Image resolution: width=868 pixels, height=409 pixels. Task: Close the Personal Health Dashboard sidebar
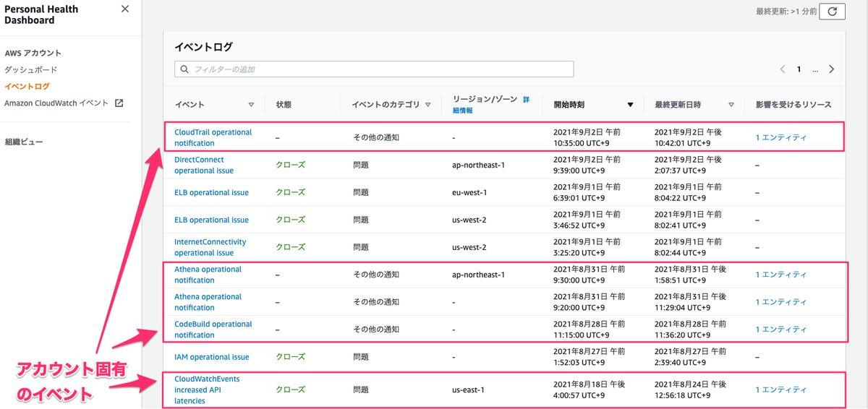pos(125,9)
